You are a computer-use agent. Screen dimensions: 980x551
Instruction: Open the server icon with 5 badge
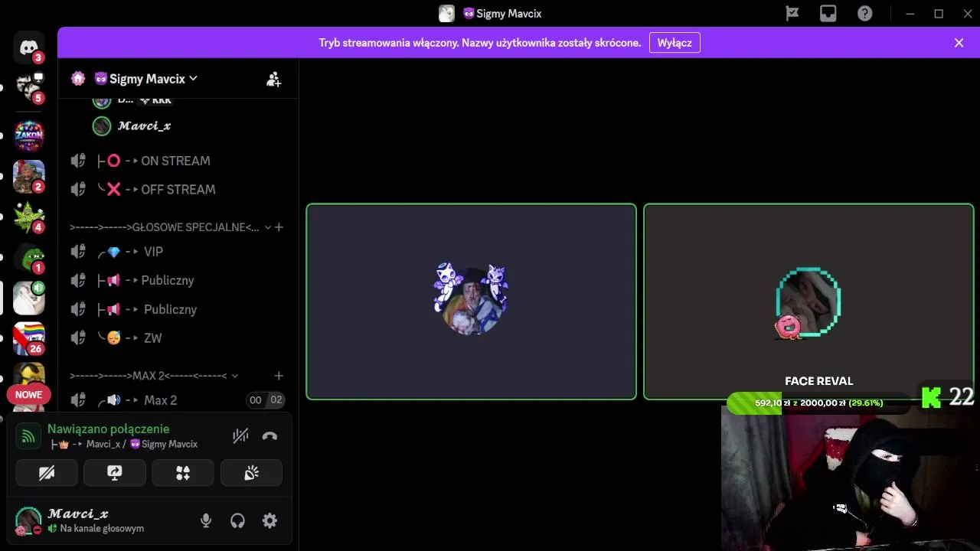tap(29, 88)
